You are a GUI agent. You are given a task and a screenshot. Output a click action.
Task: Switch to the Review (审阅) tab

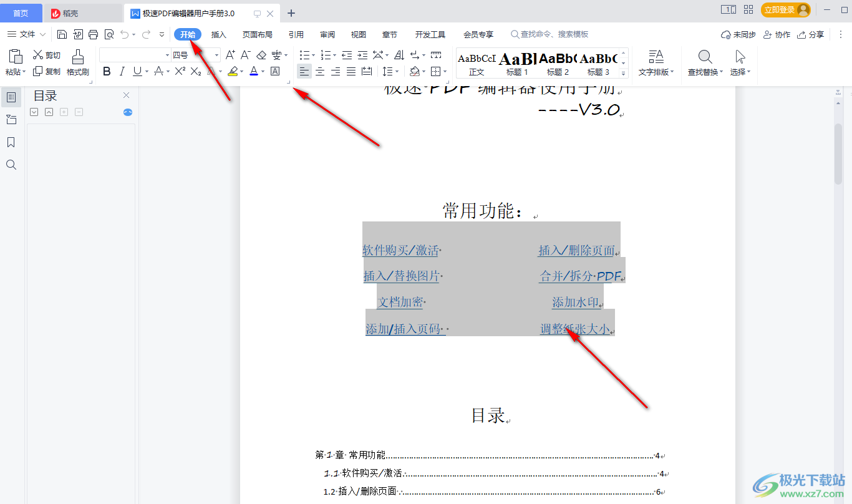pyautogui.click(x=327, y=34)
